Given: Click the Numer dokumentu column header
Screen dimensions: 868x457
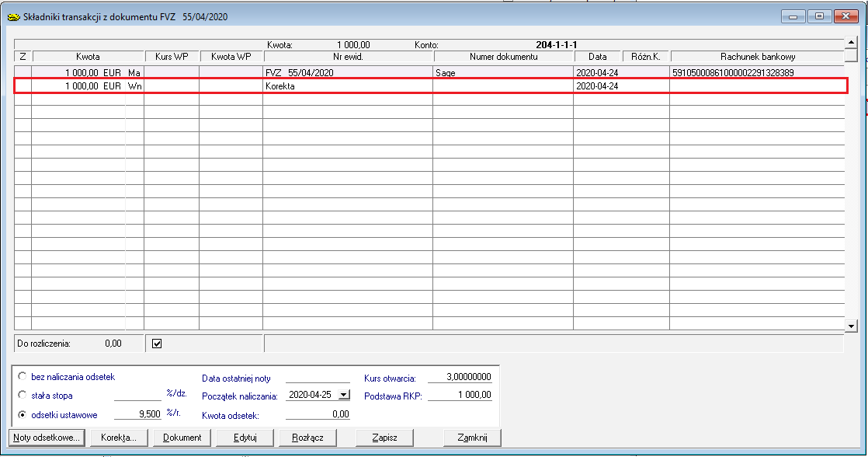Looking at the screenshot, I should click(504, 57).
